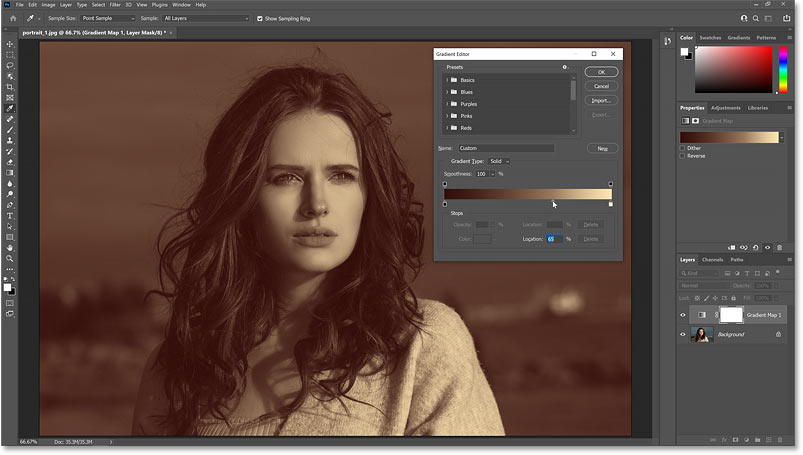Select the Brush tool

click(10, 130)
